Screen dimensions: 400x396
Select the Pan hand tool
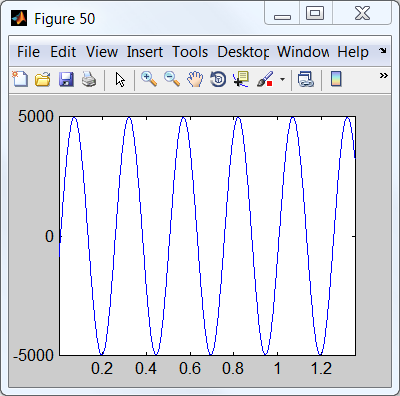(195, 80)
